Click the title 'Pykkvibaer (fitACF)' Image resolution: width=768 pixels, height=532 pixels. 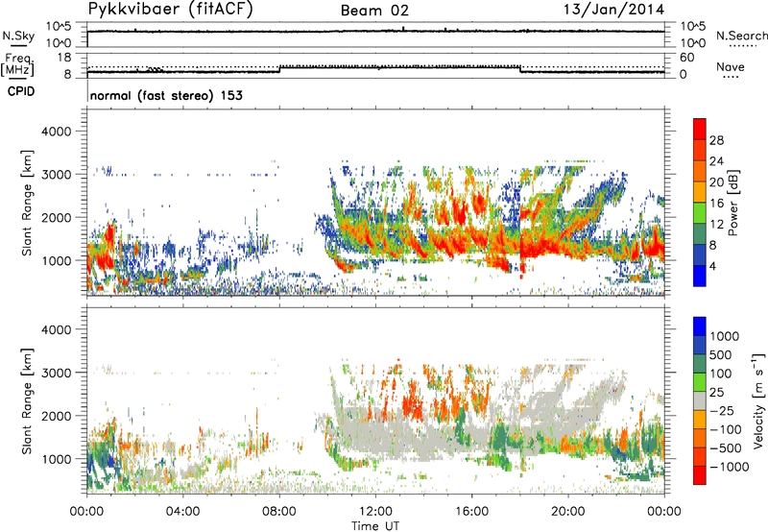click(x=171, y=10)
